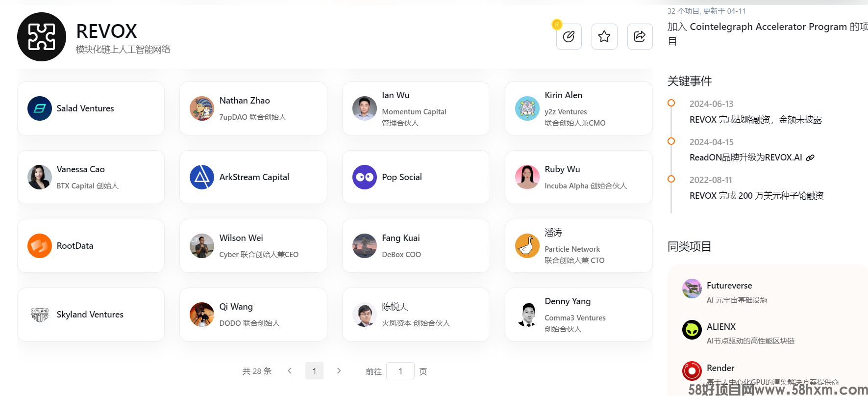Open ArkStream Capital name link
868x396 pixels.
254,177
